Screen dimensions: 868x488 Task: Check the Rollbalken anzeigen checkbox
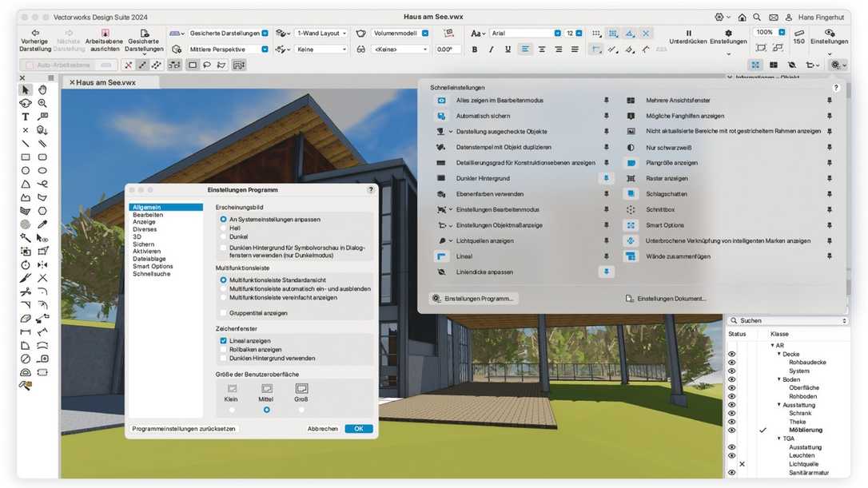click(221, 349)
